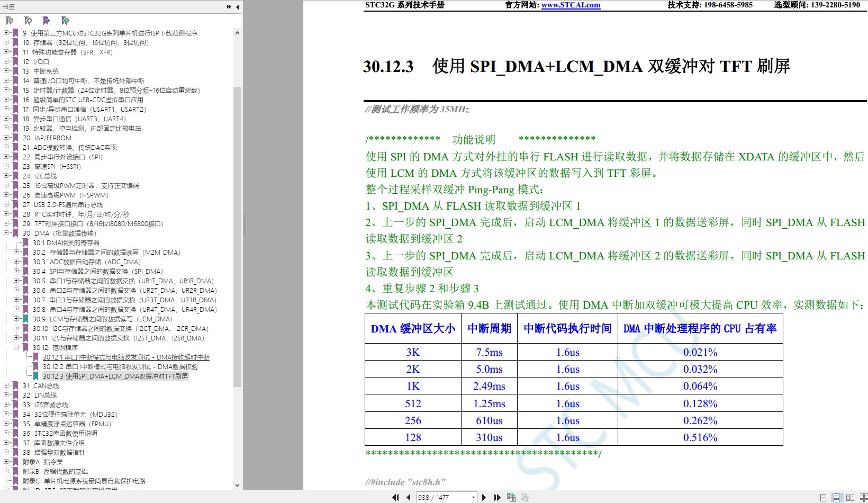Open bookmark 10 存储器
The height and width of the screenshot is (503, 868).
coord(85,43)
